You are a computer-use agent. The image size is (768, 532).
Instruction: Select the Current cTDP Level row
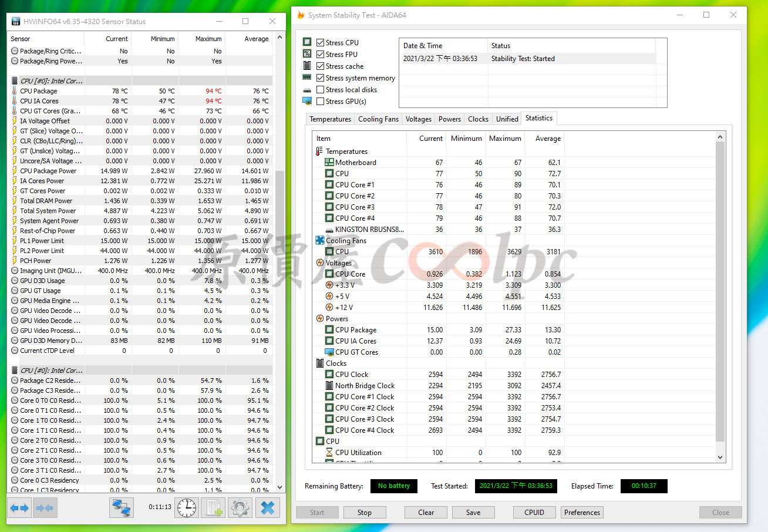pos(140,351)
